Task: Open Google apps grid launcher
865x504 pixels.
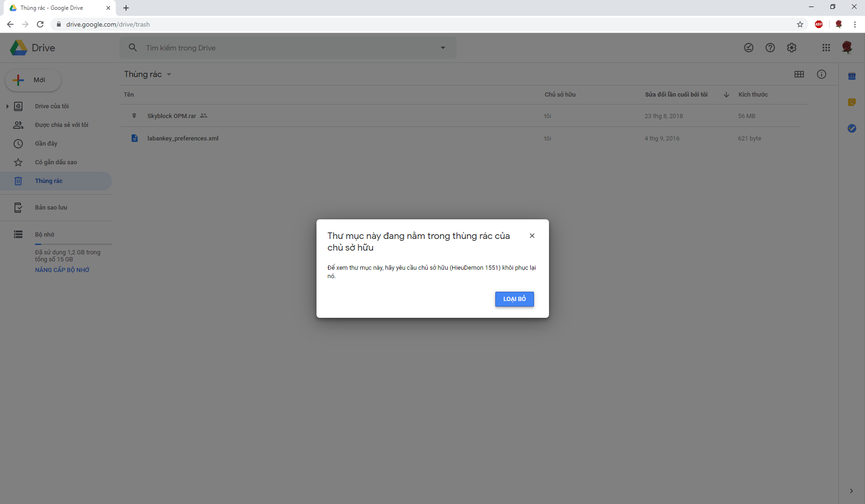Action: click(826, 48)
